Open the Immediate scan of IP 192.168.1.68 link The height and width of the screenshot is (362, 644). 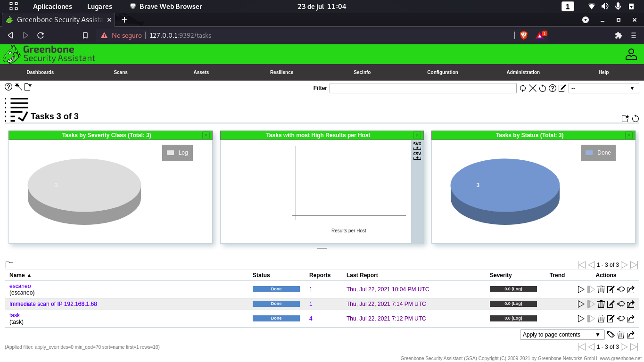[53, 304]
